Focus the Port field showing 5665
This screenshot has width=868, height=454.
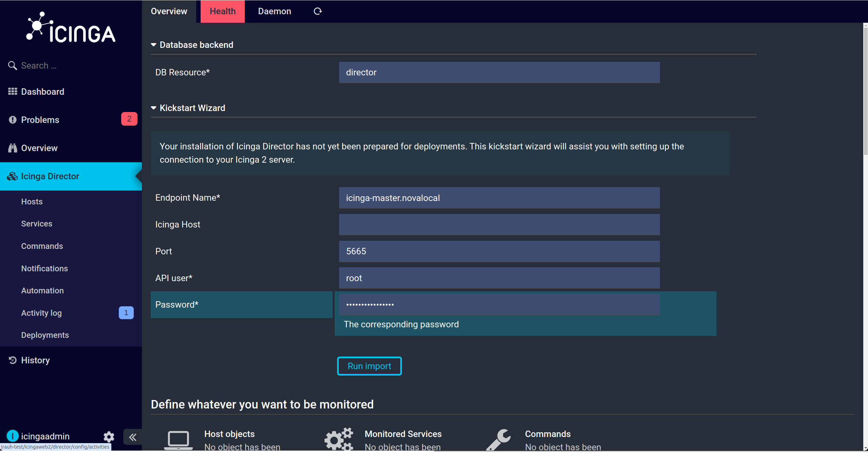[499, 251]
